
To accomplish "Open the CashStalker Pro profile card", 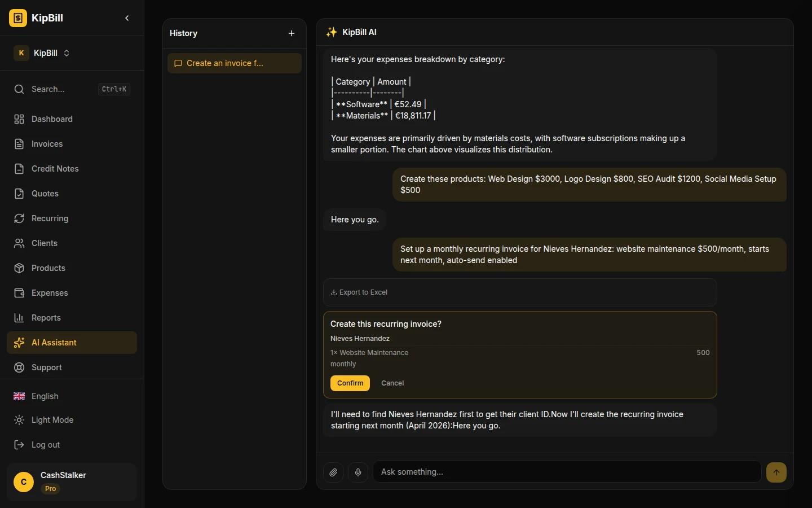I will pos(72,481).
